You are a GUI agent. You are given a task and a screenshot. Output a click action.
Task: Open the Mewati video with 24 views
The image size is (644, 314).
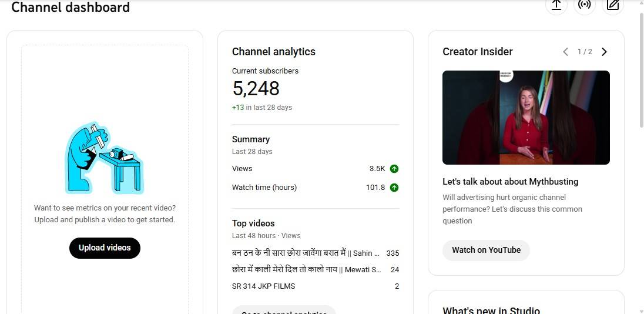point(306,270)
